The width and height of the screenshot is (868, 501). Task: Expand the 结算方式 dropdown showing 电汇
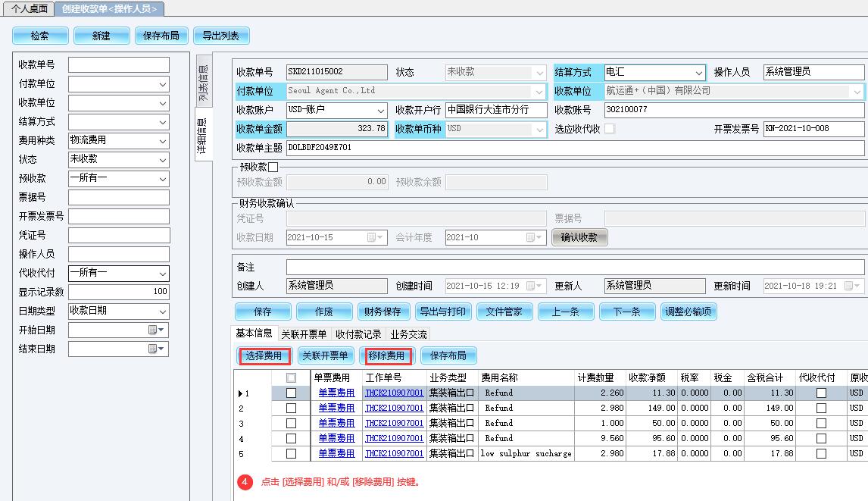698,73
